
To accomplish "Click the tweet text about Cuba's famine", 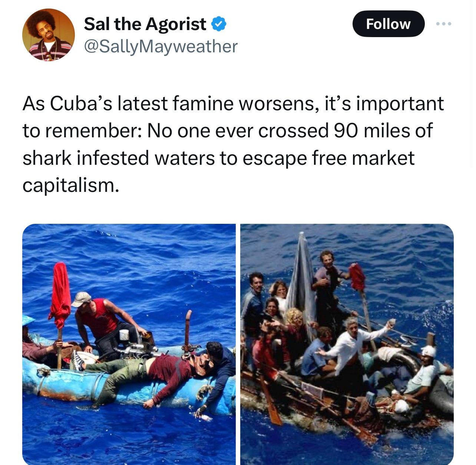I will coord(233,144).
